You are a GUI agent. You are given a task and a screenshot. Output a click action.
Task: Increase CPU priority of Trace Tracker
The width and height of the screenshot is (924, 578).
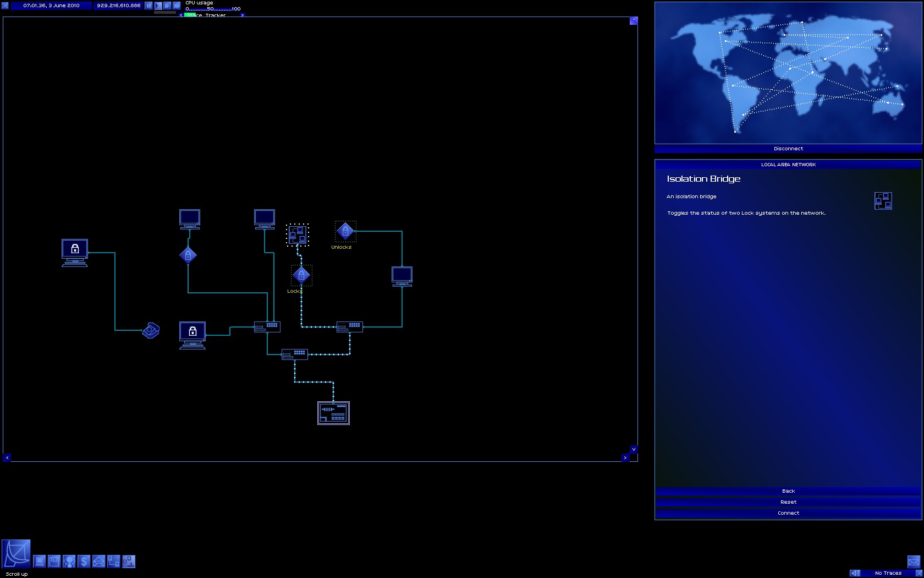point(242,15)
